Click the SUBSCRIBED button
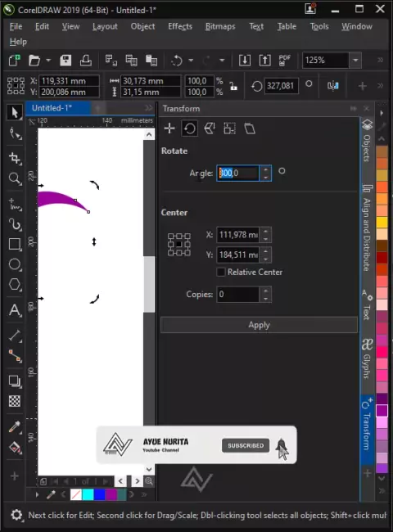The width and height of the screenshot is (393, 532). click(246, 445)
